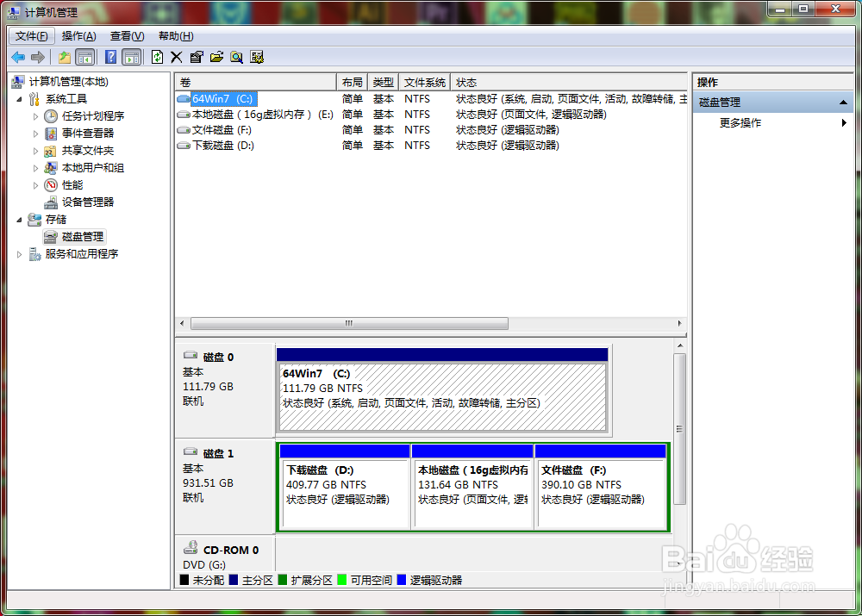Toggle the show/hide console tree icon
The image size is (862, 616).
tap(84, 57)
